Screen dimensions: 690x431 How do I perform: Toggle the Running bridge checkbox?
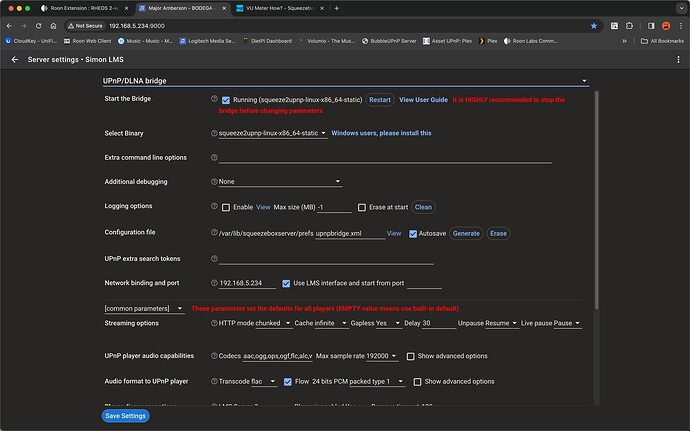pos(226,100)
